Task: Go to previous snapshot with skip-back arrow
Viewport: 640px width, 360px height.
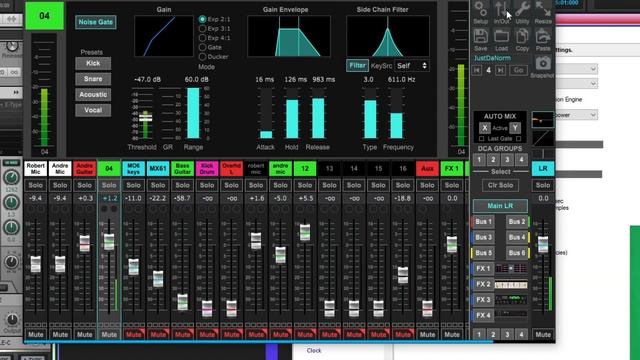Action: pyautogui.click(x=477, y=70)
